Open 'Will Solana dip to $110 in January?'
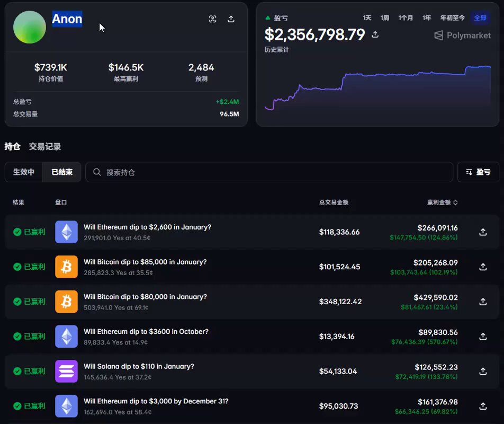The image size is (504, 424). pos(139,366)
